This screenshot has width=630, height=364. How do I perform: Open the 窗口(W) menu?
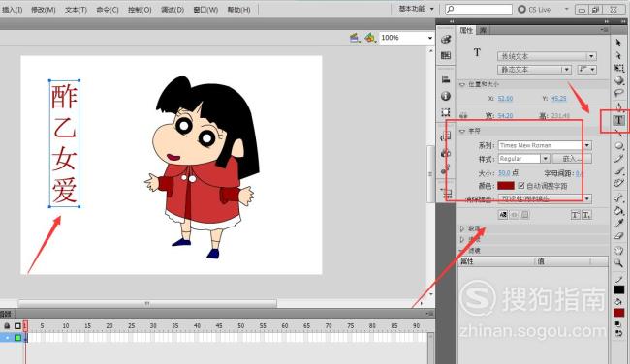click(205, 10)
